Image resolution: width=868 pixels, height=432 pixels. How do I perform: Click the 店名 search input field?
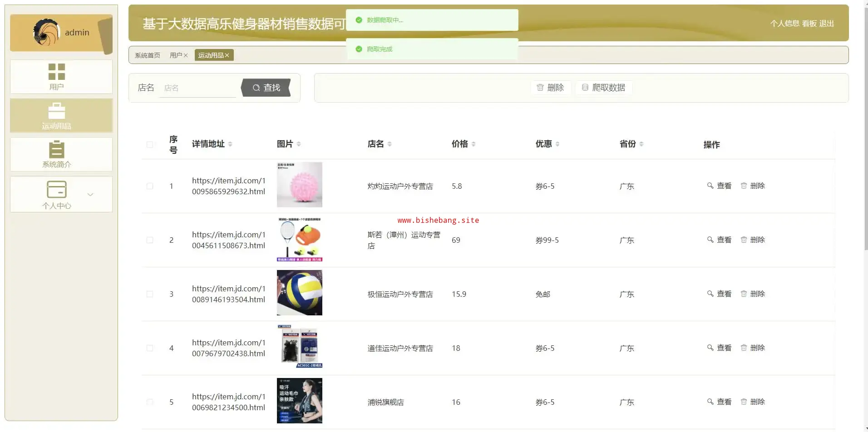pos(198,88)
